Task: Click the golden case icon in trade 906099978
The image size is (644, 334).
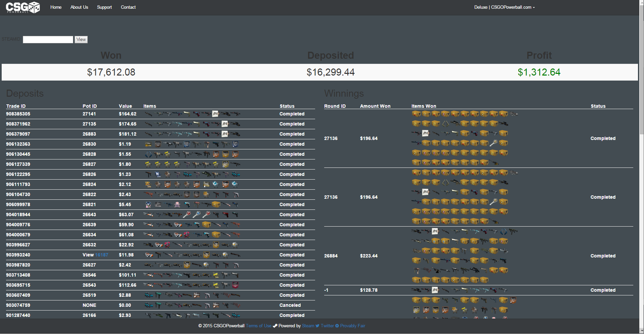Action: [x=216, y=205]
